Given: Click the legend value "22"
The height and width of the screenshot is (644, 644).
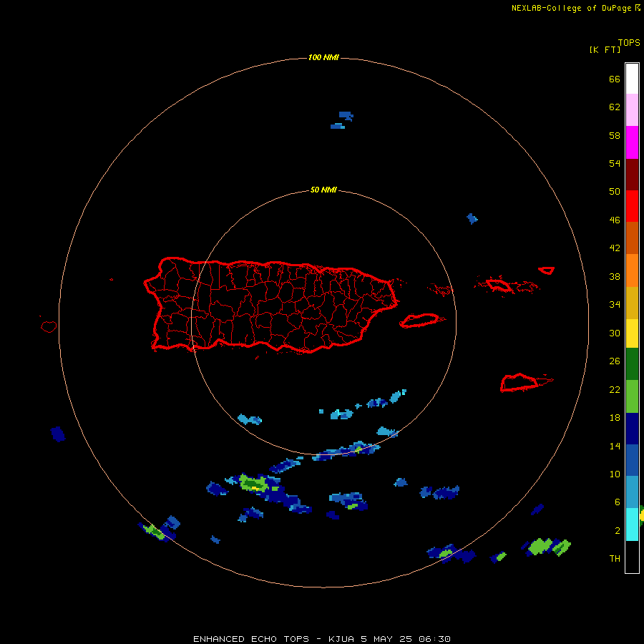Looking at the screenshot, I should [x=615, y=390].
